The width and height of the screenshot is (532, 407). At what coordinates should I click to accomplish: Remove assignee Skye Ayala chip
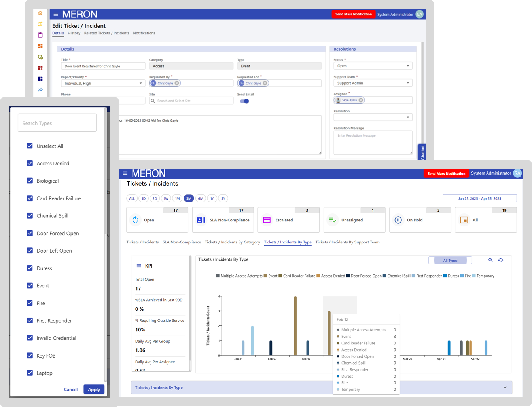361,100
